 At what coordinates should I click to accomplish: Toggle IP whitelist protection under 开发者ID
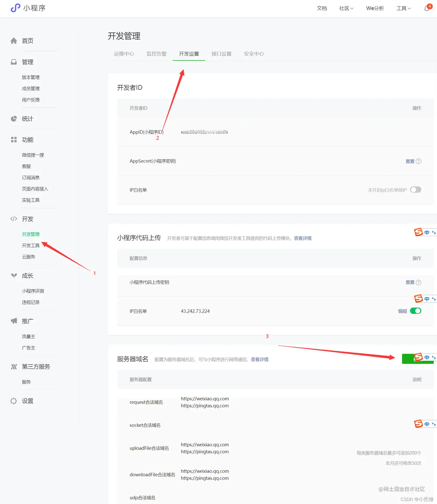point(416,190)
